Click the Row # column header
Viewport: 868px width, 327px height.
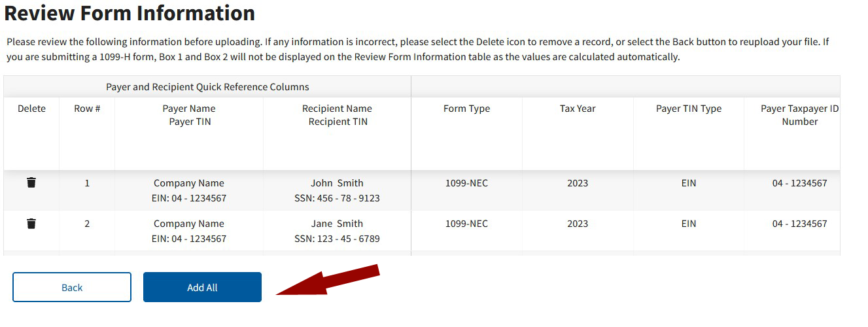(x=87, y=109)
